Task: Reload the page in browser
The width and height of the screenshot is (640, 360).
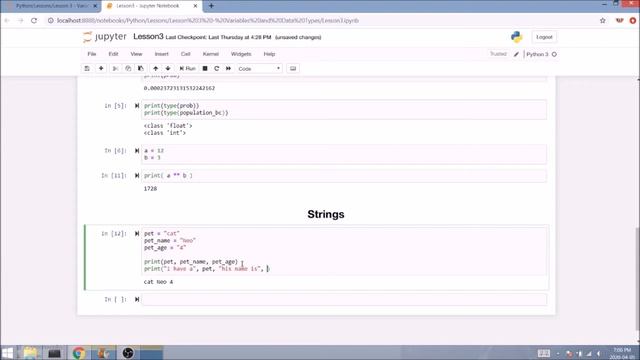Action: coord(34,20)
